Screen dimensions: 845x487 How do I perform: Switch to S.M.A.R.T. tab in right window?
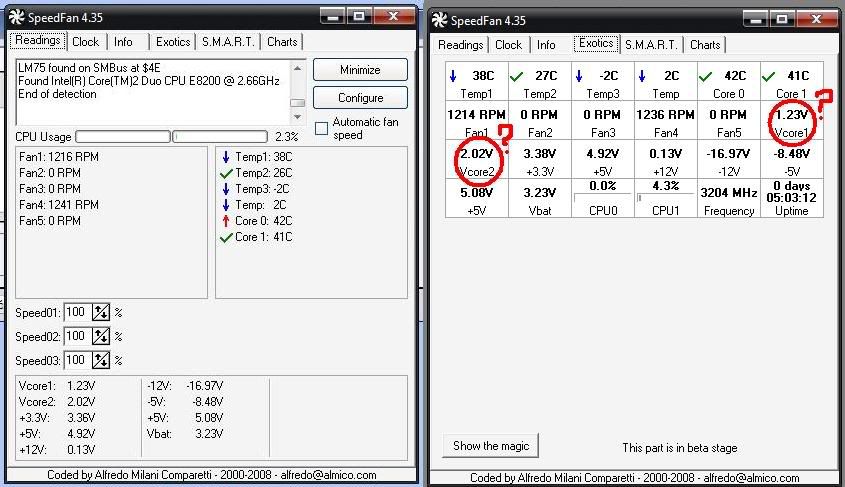pyautogui.click(x=651, y=45)
